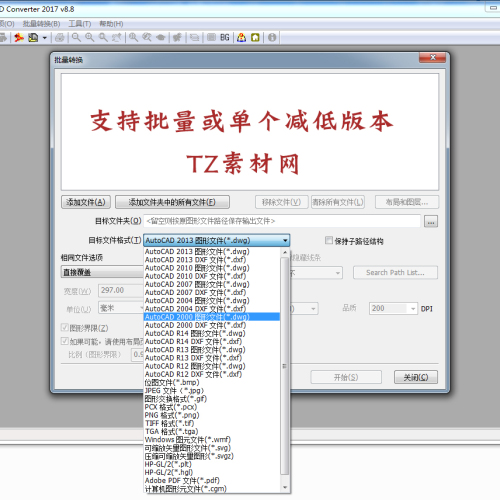Click the 添加文件(A) button

[86, 202]
